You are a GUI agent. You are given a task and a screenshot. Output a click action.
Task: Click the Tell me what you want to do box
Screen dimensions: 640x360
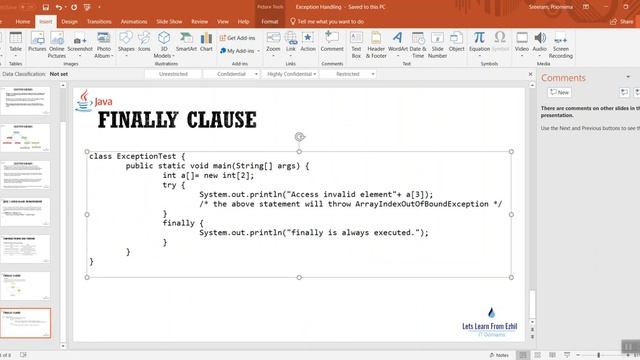327,22
